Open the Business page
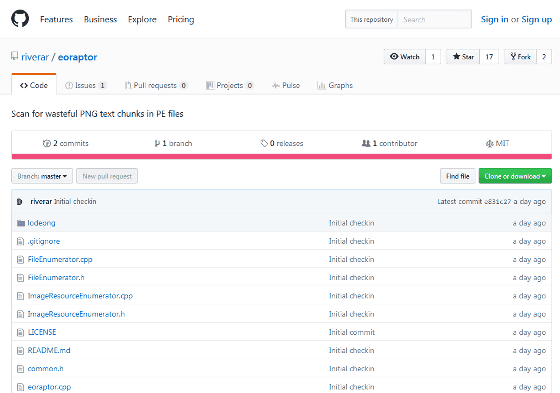 pyautogui.click(x=100, y=19)
